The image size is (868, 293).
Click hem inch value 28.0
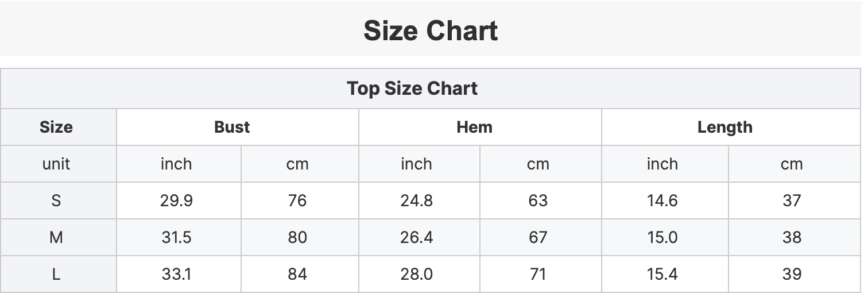click(417, 274)
